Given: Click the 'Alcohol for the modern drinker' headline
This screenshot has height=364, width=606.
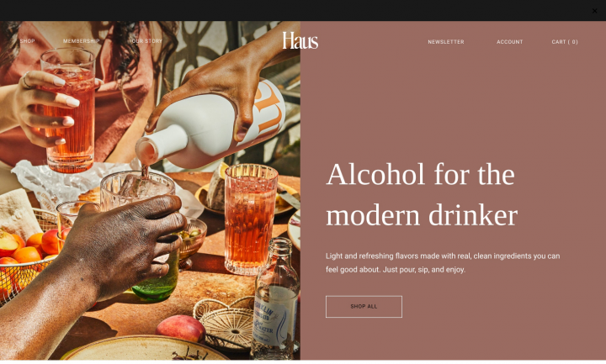Looking at the screenshot, I should (x=422, y=194).
